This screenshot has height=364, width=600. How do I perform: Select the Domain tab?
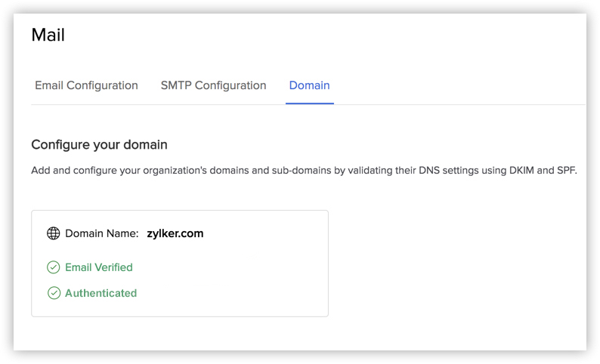(x=309, y=85)
